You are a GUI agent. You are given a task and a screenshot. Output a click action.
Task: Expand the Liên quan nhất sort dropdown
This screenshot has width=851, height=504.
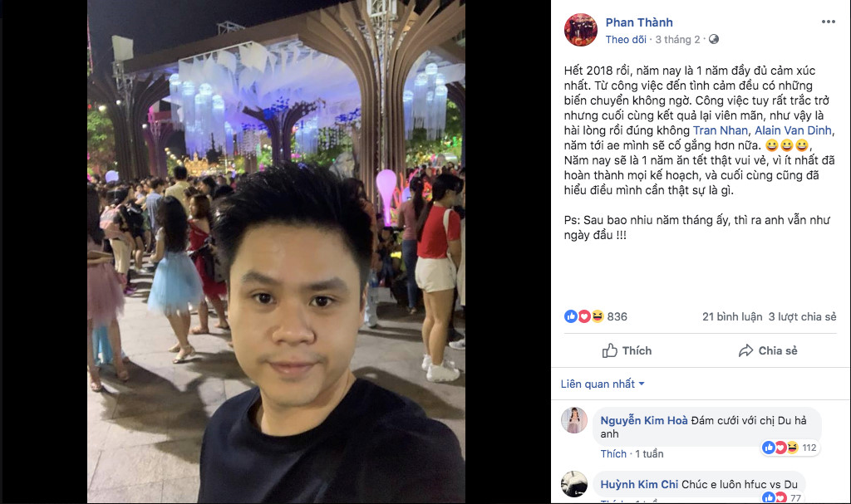tap(603, 384)
